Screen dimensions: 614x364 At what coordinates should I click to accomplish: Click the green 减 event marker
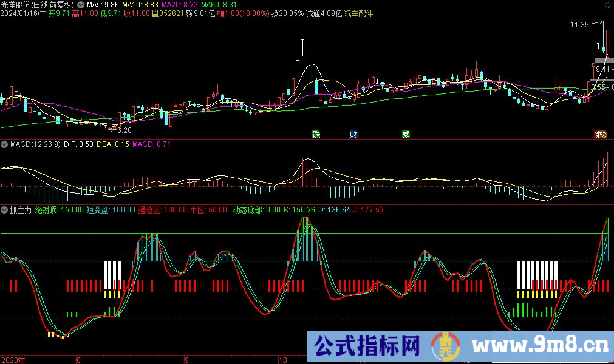[406, 135]
